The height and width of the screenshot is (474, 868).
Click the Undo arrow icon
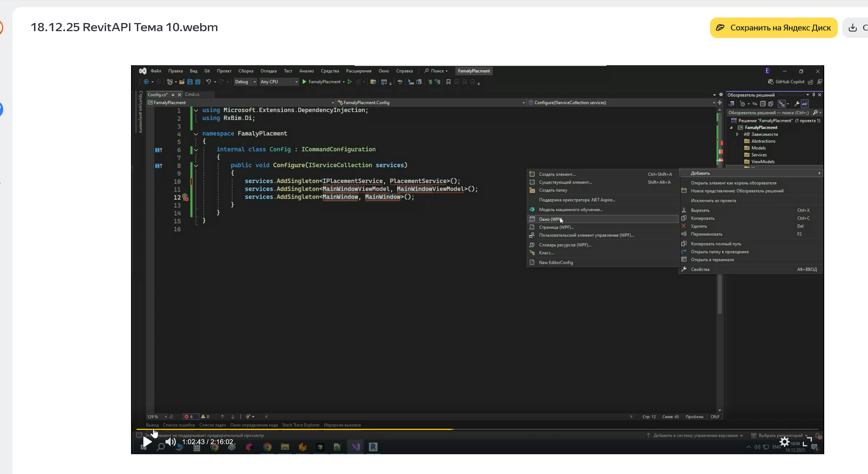[x=209, y=82]
